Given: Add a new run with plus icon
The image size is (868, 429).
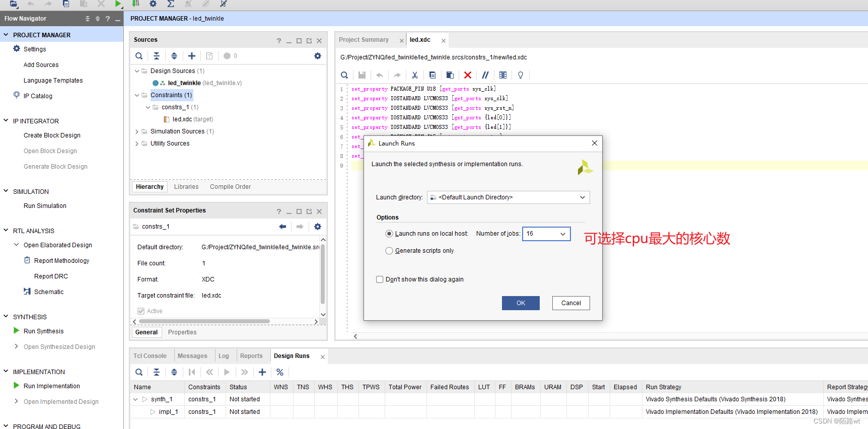Looking at the screenshot, I should pyautogui.click(x=262, y=372).
